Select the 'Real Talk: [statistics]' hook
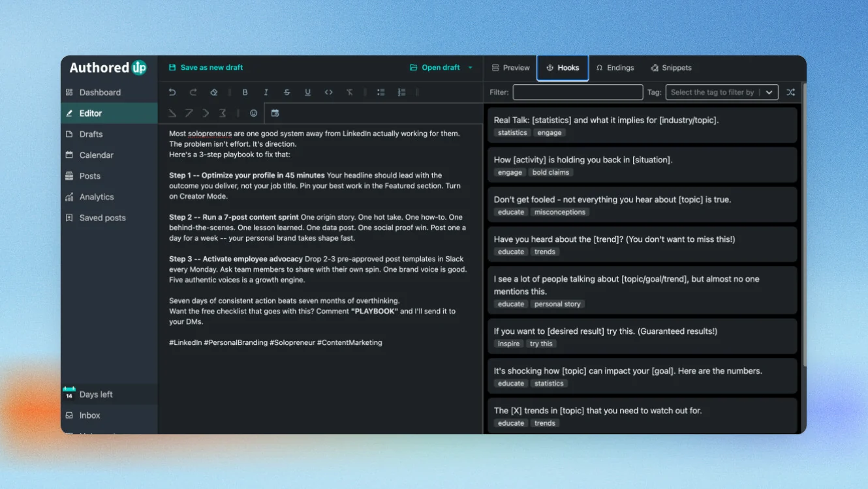Viewport: 868px width, 489px height. point(642,125)
